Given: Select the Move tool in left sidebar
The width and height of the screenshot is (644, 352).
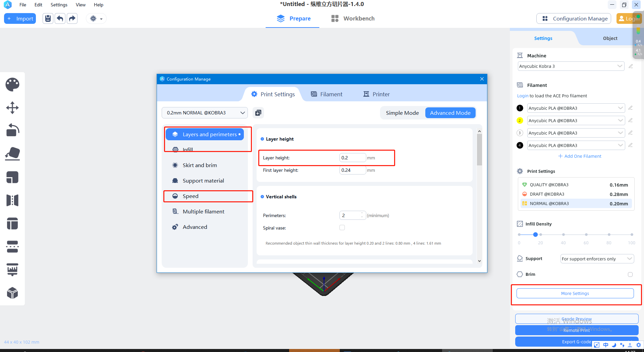Looking at the screenshot, I should [x=12, y=108].
